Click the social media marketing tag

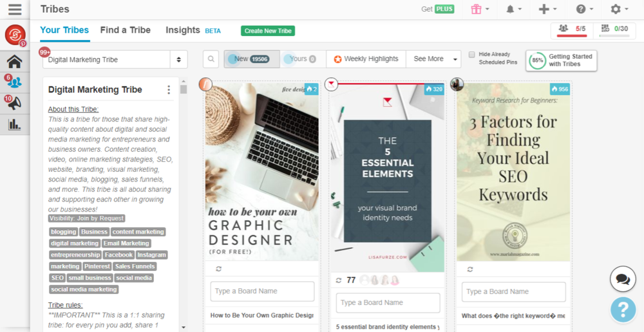pyautogui.click(x=84, y=290)
